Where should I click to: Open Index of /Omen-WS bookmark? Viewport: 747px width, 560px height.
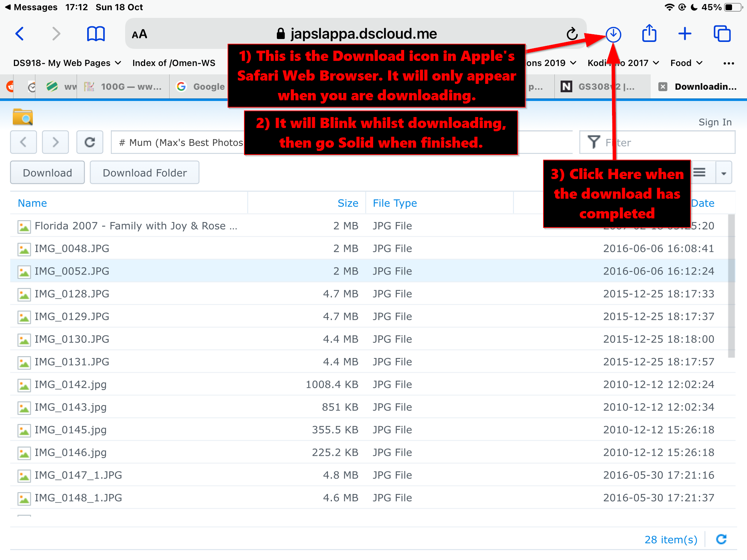pos(174,63)
